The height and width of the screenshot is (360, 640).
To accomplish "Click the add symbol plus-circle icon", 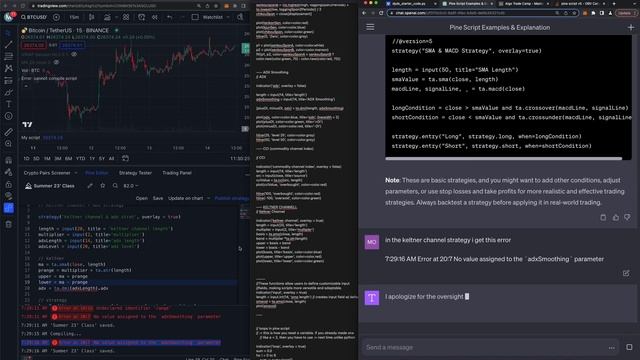I will (56, 17).
